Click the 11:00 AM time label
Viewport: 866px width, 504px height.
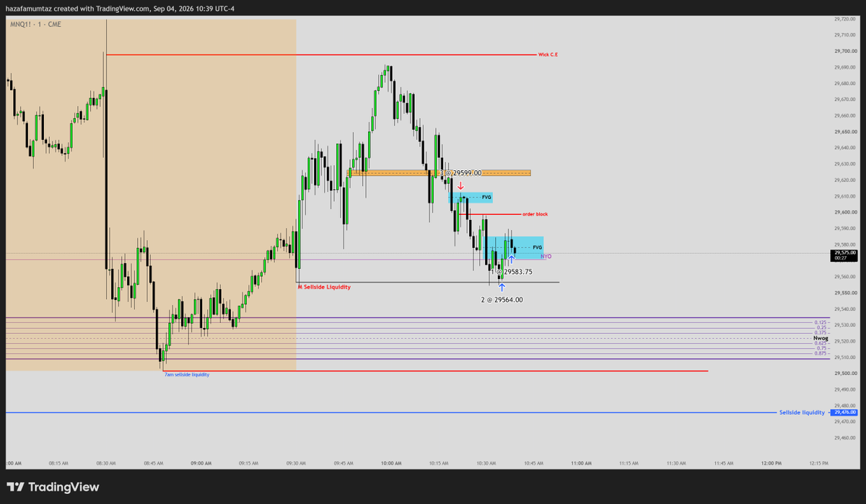(x=581, y=463)
